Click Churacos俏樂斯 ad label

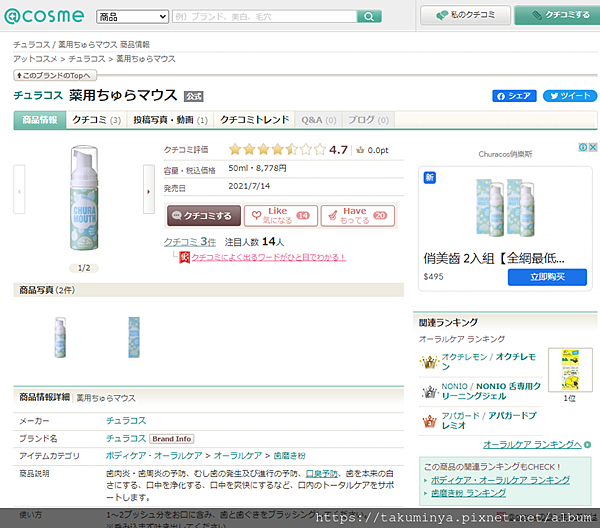tap(505, 154)
